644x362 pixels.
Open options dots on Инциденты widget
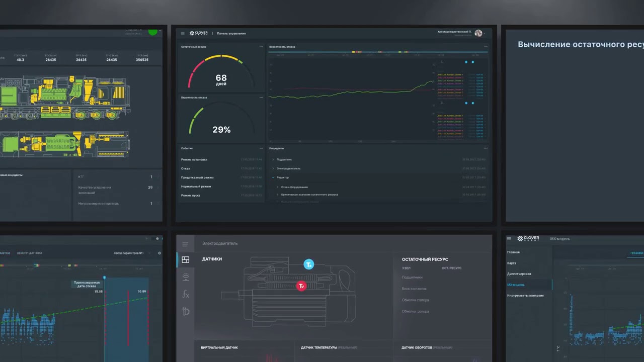(486, 148)
